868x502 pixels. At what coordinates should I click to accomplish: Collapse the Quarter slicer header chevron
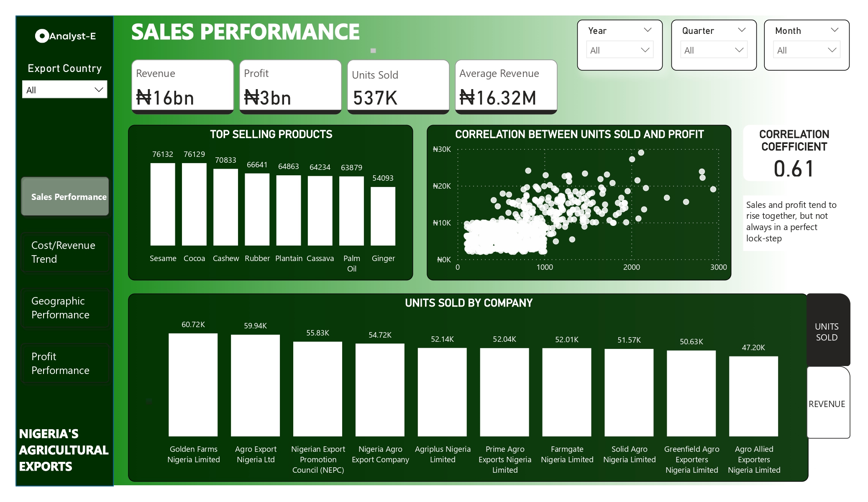click(x=742, y=30)
